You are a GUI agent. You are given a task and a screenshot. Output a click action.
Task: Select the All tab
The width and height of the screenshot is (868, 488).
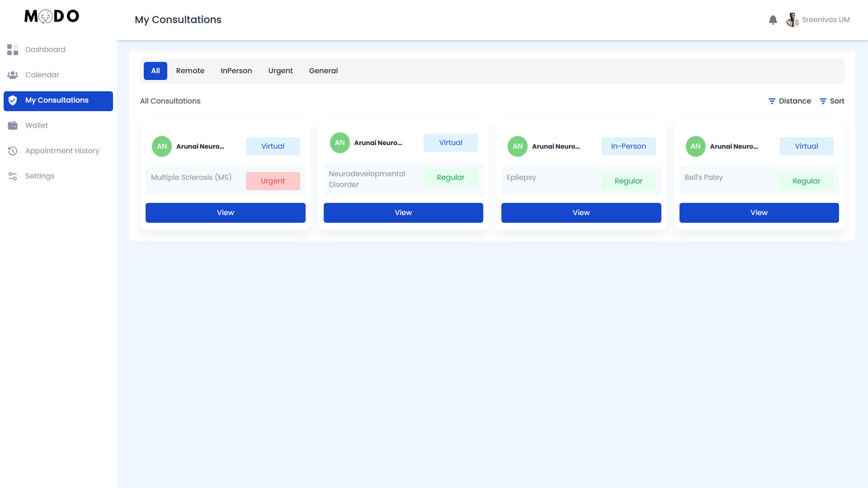[x=156, y=71]
